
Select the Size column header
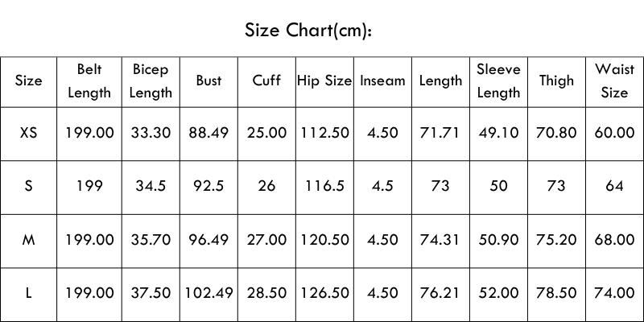(29, 80)
